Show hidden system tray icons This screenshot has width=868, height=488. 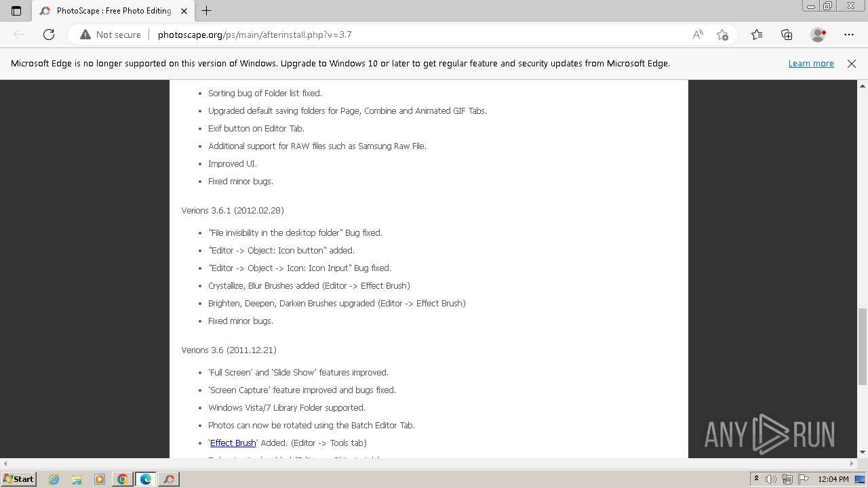(x=757, y=479)
